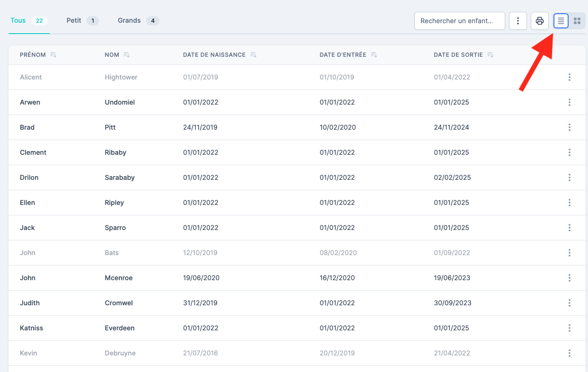Switch to list view layout

point(561,21)
